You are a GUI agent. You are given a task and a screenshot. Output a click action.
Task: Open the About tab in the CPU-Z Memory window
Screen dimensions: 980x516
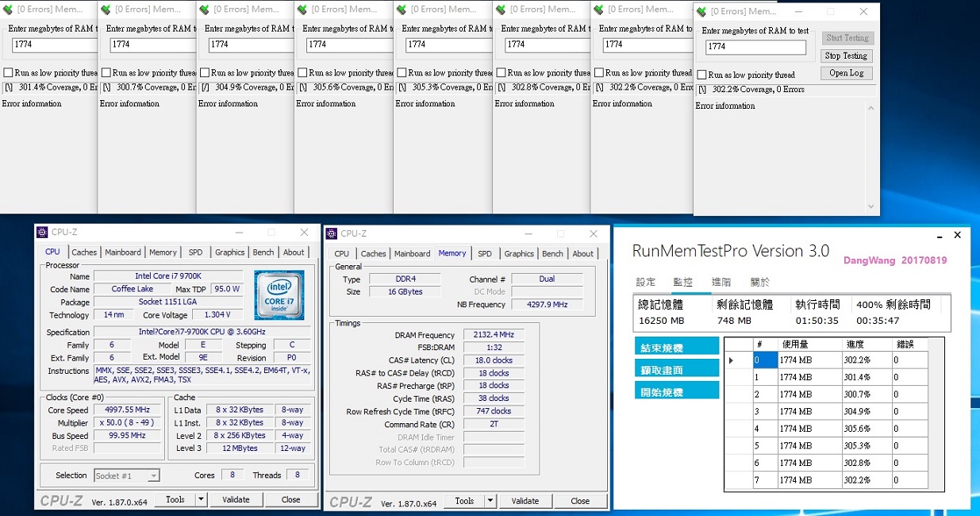tap(583, 254)
